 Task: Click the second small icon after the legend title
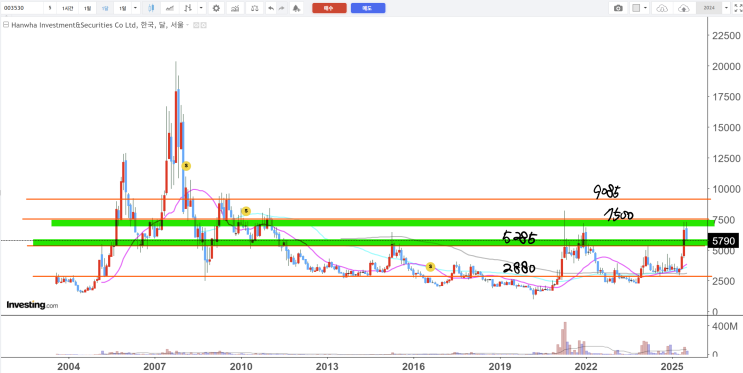(x=203, y=25)
